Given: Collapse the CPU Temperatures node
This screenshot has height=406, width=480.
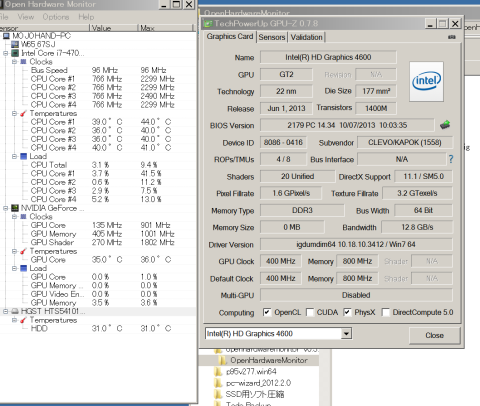Looking at the screenshot, I should pyautogui.click(x=14, y=113).
